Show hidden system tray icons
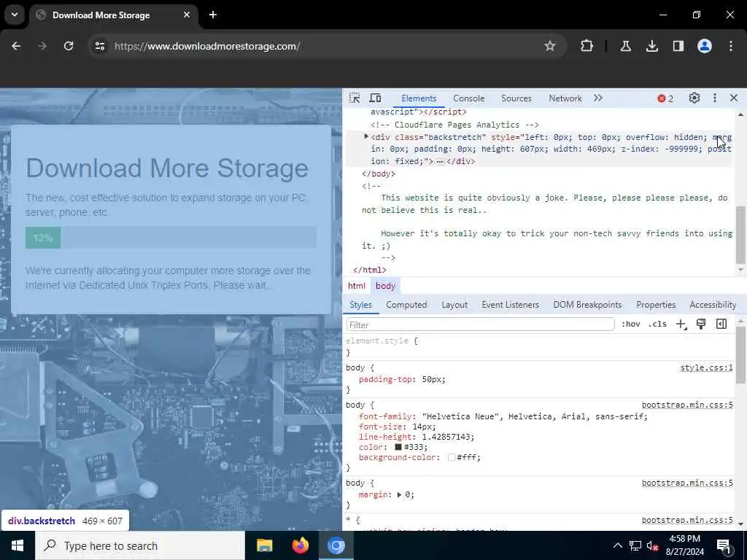 617,545
